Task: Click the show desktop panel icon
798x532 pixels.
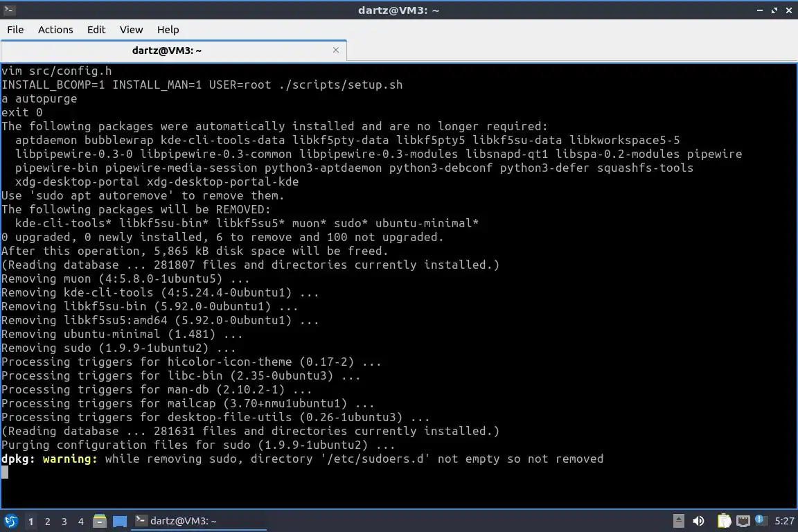Action: coord(120,521)
